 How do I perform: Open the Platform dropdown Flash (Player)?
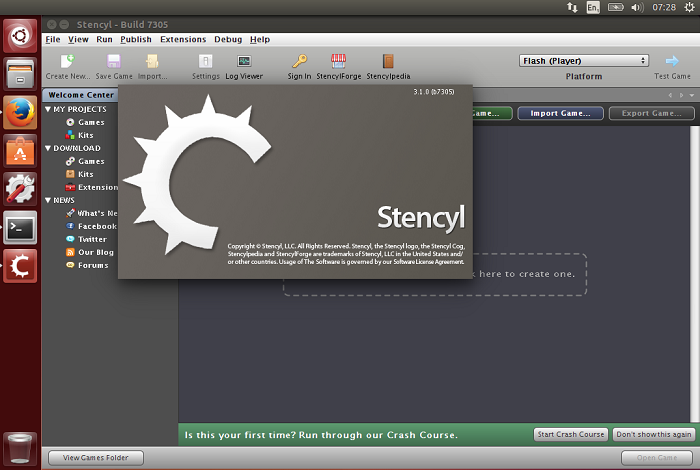pyautogui.click(x=583, y=61)
